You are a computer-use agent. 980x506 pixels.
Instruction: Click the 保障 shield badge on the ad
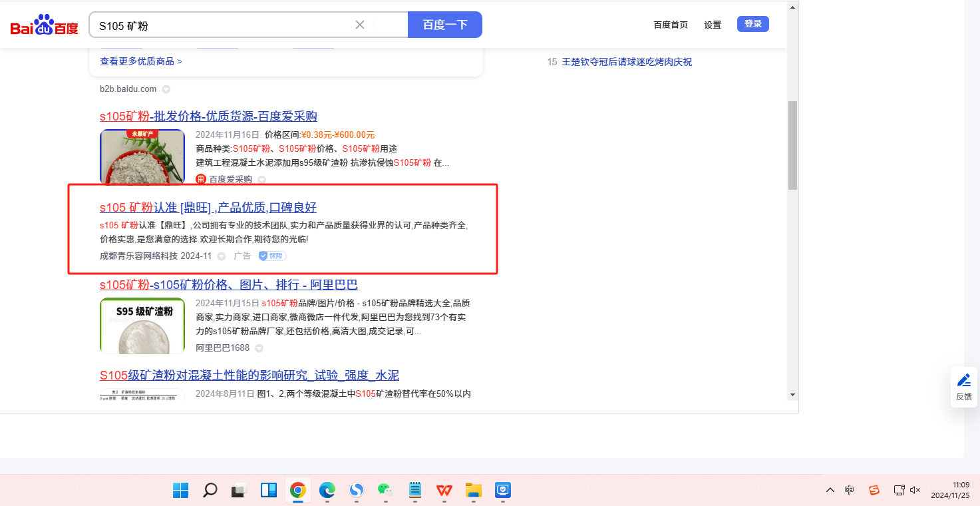click(x=272, y=256)
